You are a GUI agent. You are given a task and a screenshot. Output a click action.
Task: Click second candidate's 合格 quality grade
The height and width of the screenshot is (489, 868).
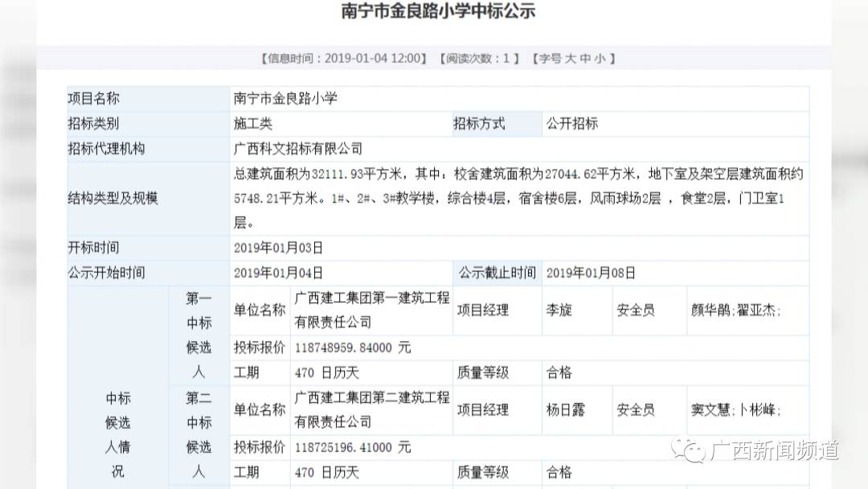click(x=559, y=472)
